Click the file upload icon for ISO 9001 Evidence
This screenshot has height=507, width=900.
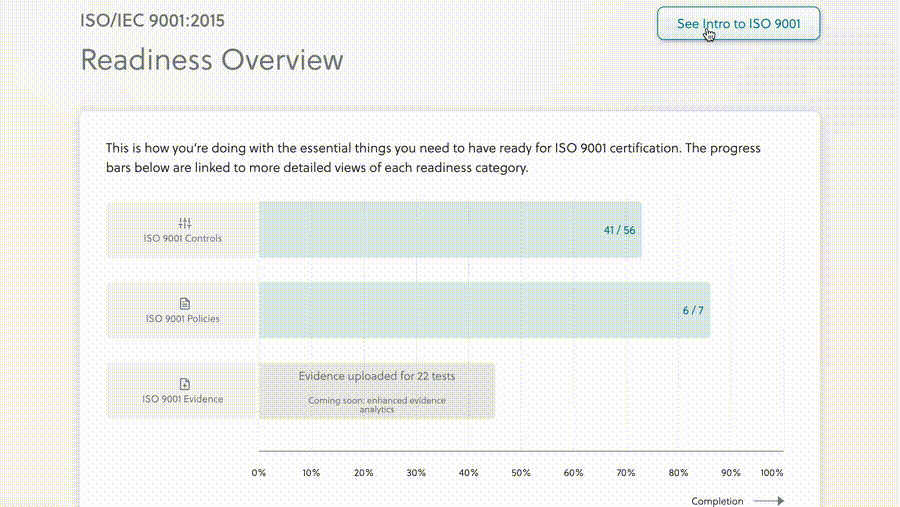pos(184,383)
